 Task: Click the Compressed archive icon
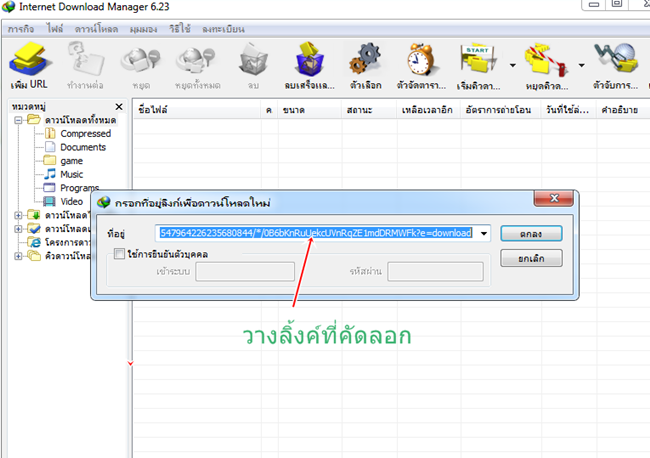coord(50,133)
